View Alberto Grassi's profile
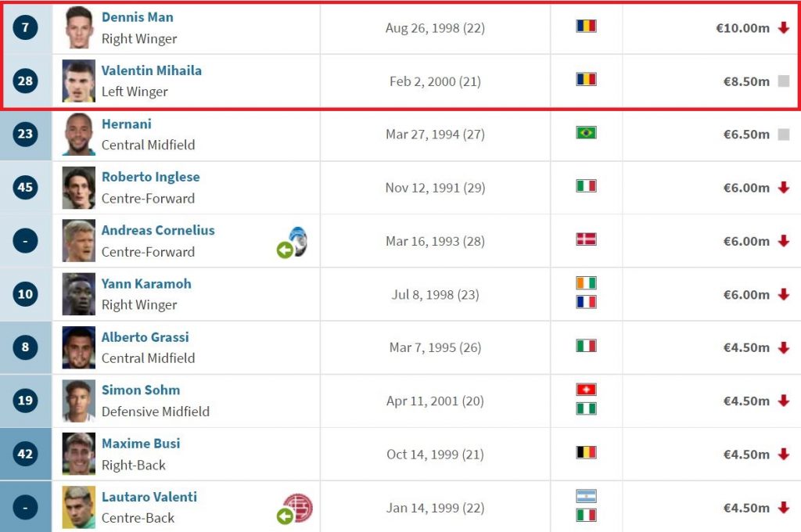Screen dimensions: 801x532 pos(145,337)
